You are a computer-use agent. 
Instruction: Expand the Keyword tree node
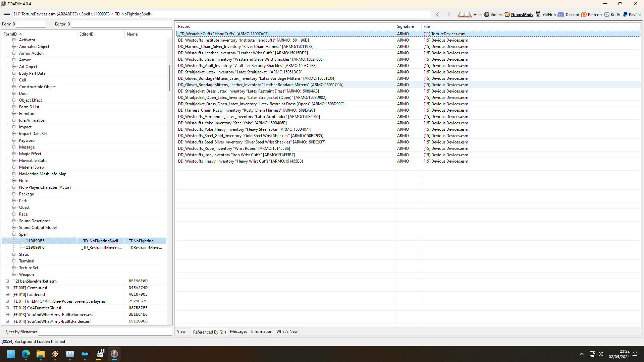click(x=14, y=140)
